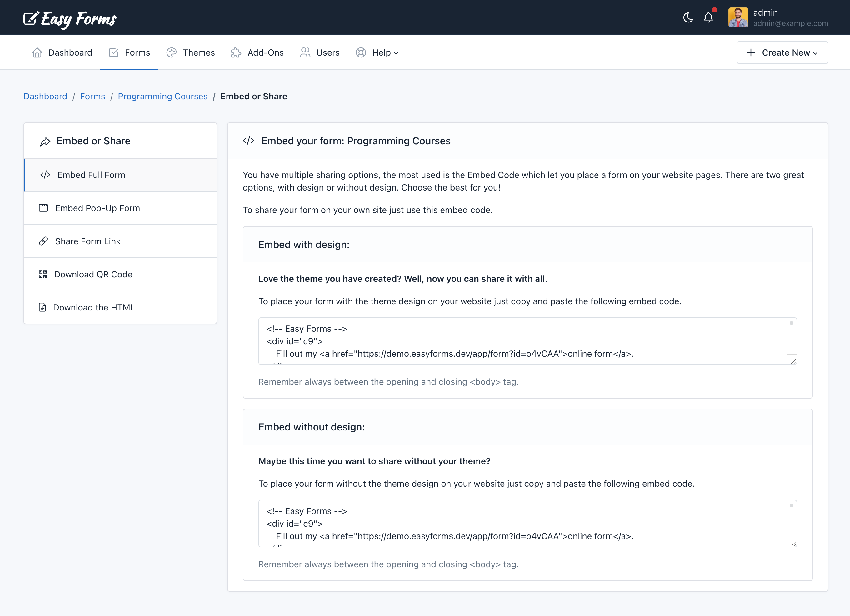Click the HTML file download icon

42,307
